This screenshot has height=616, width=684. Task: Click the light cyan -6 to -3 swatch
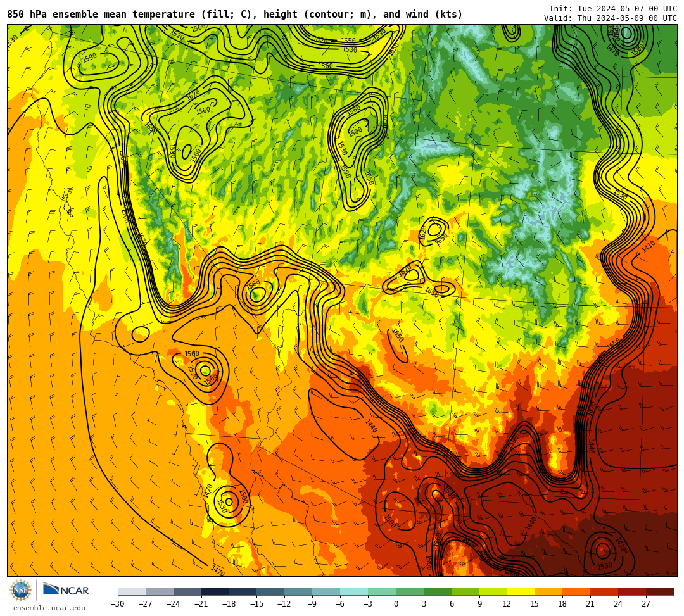[354, 591]
